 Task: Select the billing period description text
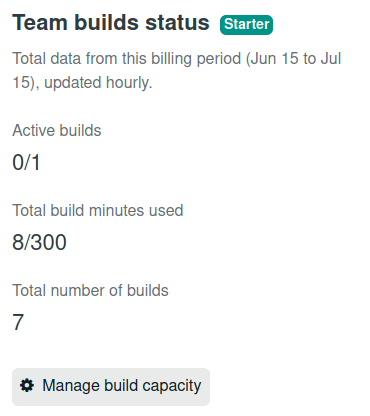177,70
